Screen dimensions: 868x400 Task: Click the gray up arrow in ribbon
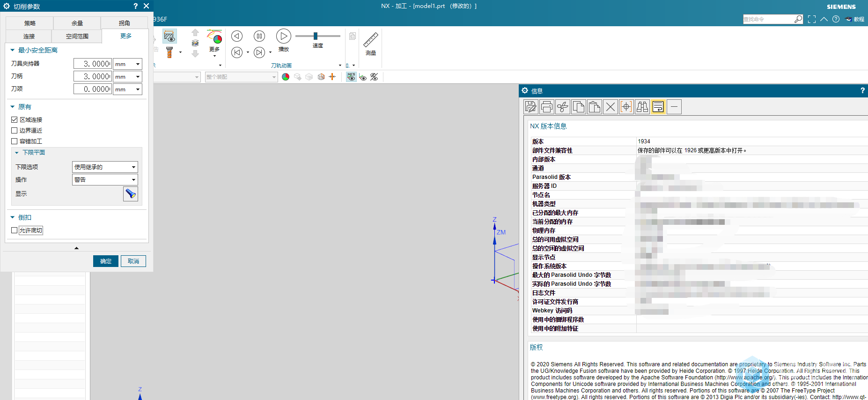pyautogui.click(x=195, y=33)
